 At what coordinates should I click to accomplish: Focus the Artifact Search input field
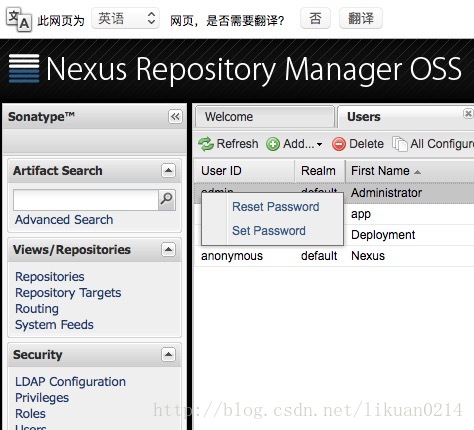point(86,200)
